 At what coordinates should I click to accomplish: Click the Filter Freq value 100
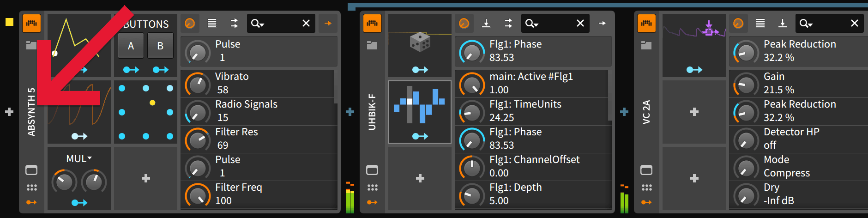[223, 201]
